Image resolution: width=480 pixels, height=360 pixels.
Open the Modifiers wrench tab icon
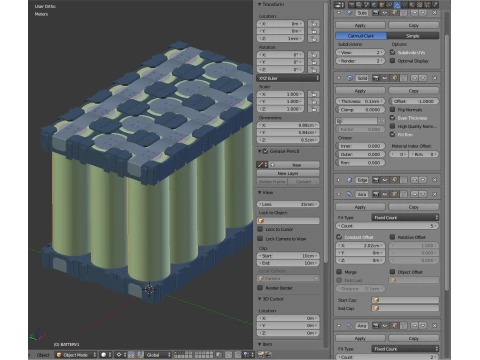coord(397,5)
